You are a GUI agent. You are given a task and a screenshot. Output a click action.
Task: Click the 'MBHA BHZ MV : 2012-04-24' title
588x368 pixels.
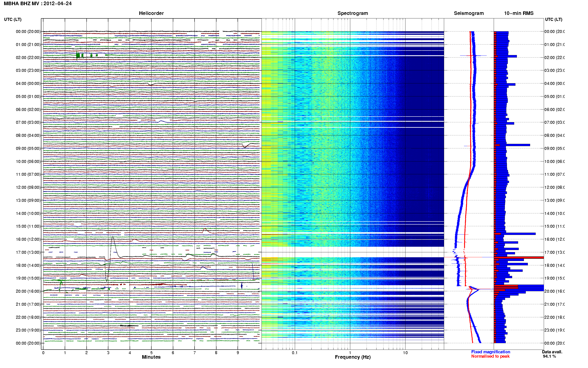pos(38,4)
